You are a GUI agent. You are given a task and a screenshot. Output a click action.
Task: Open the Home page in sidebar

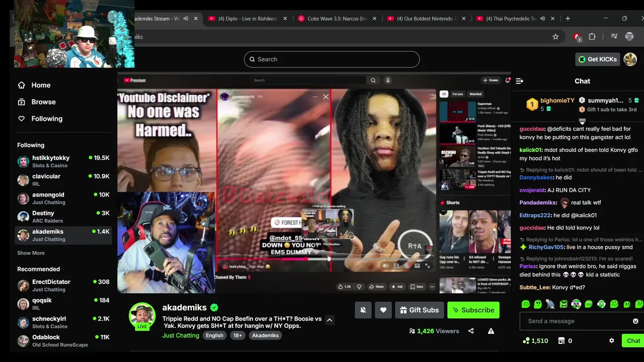[34, 85]
